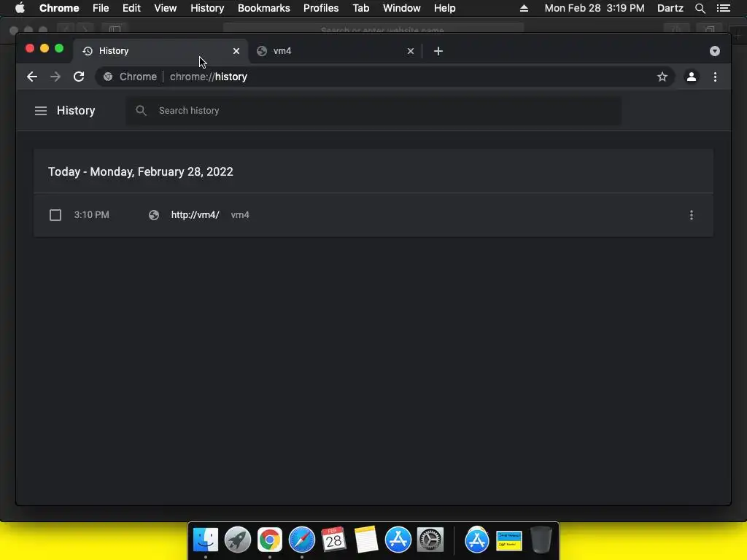Open the History menu in the menu bar
Image resolution: width=747 pixels, height=560 pixels.
(207, 8)
